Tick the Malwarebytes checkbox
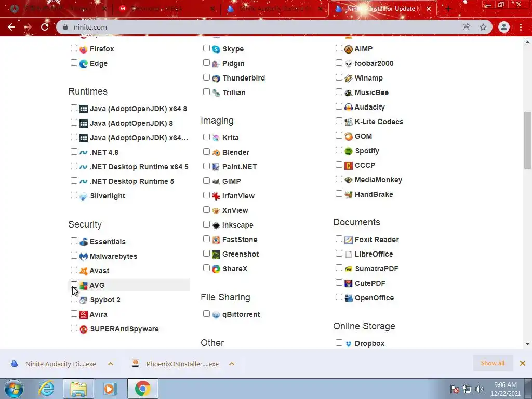Viewport: 532px width, 399px height. click(x=74, y=256)
